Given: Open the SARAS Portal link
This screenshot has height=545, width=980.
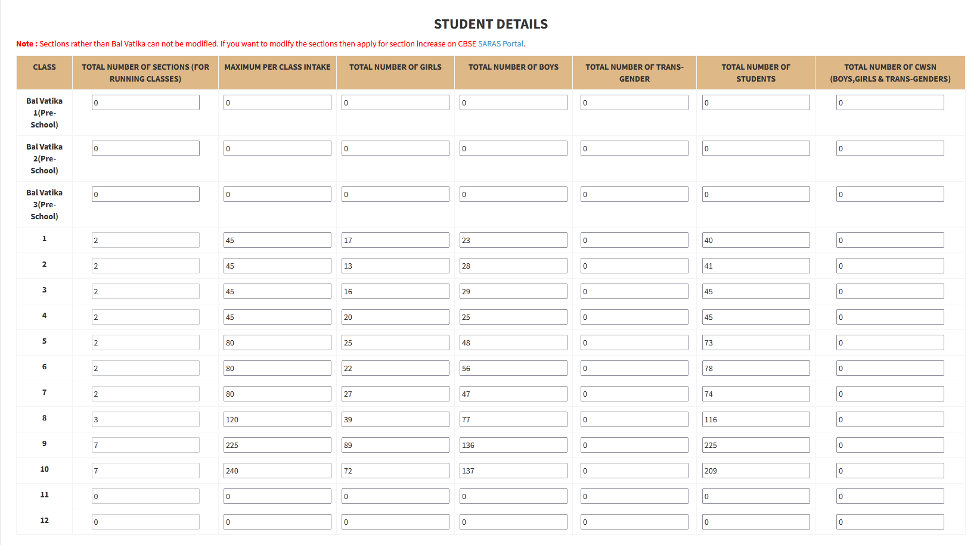Looking at the screenshot, I should (501, 44).
